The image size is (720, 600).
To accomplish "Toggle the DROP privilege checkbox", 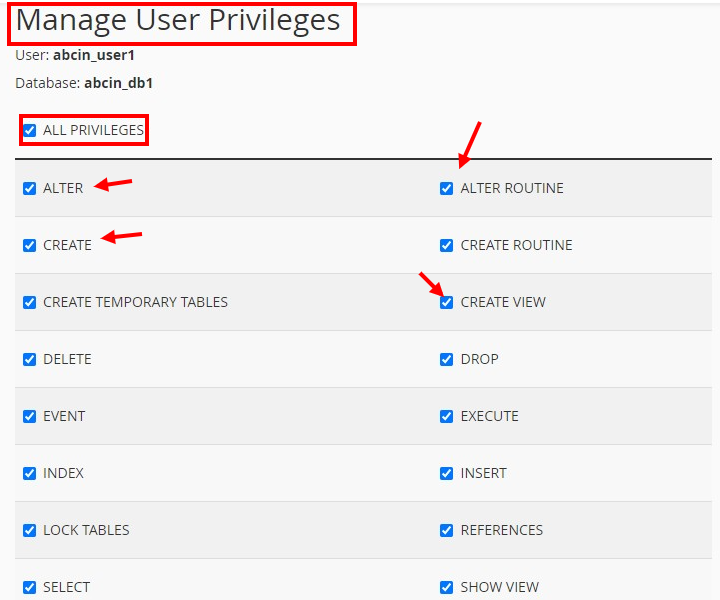I will [447, 359].
